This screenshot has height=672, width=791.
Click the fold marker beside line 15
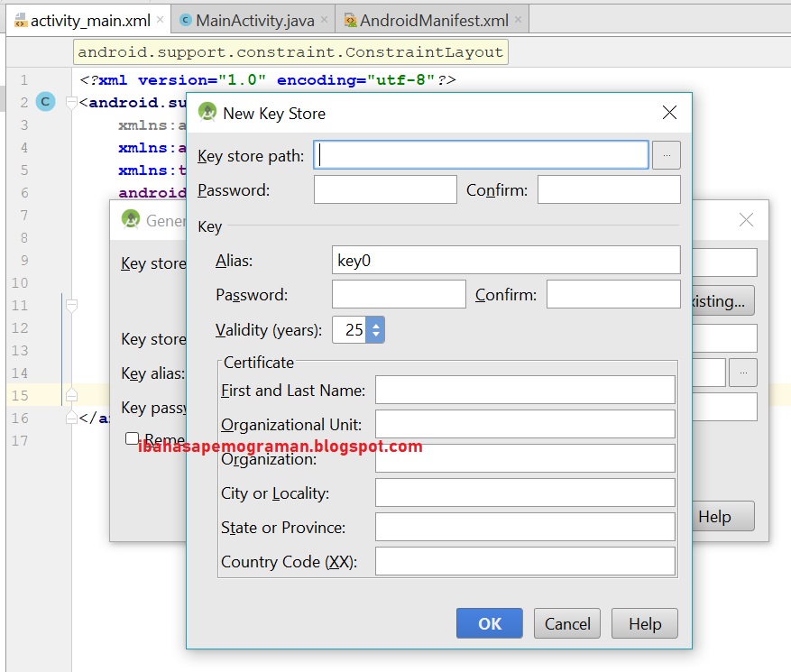pyautogui.click(x=69, y=397)
